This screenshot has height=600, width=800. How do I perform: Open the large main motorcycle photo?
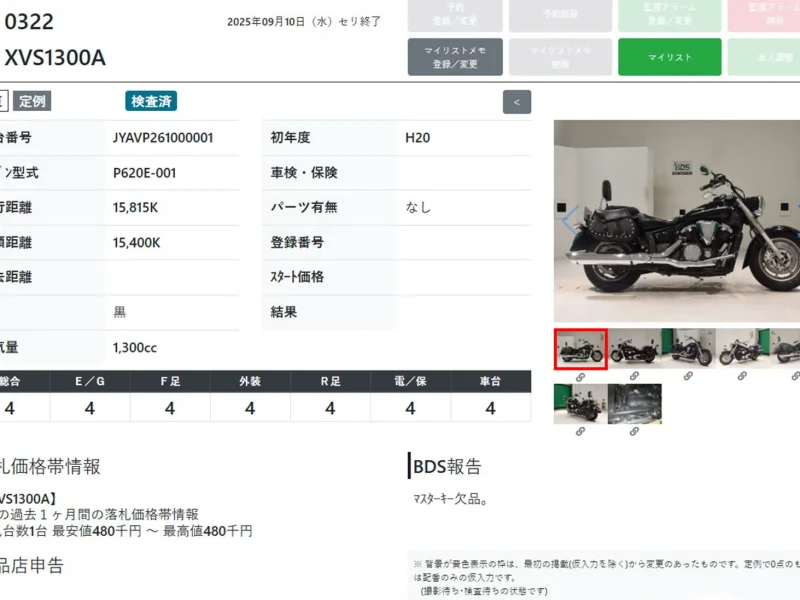pyautogui.click(x=677, y=221)
